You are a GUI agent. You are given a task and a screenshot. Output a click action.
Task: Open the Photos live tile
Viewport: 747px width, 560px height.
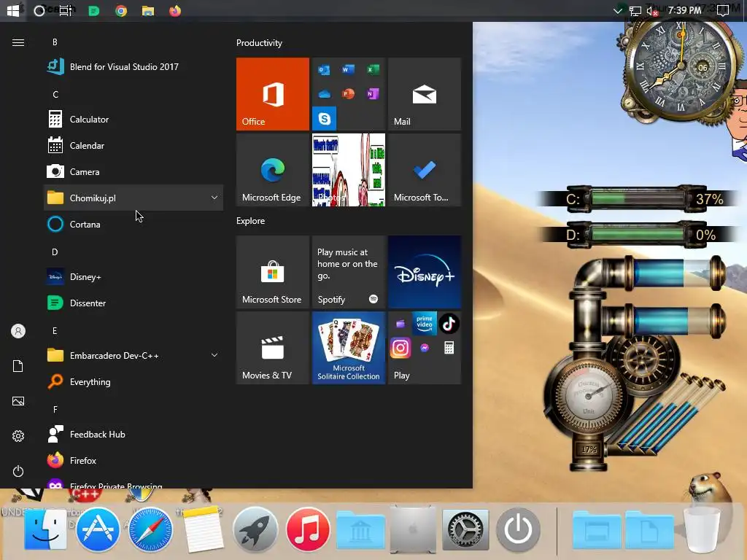(348, 170)
